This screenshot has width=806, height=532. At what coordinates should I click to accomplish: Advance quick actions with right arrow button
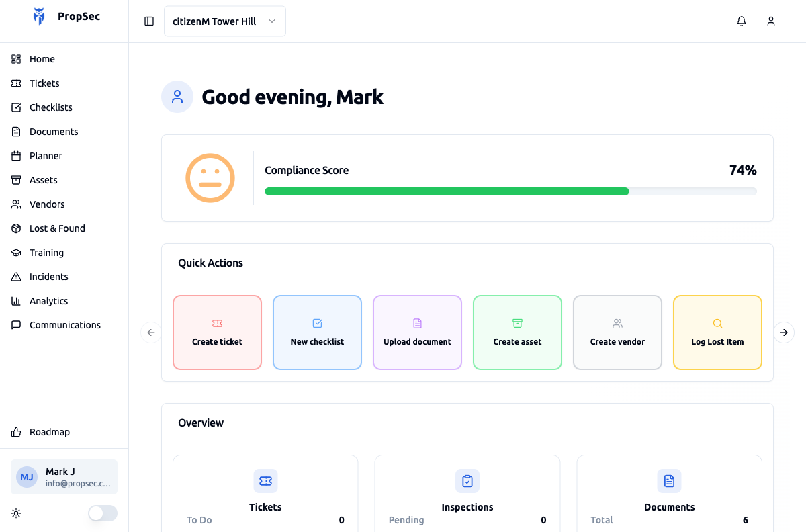[784, 332]
